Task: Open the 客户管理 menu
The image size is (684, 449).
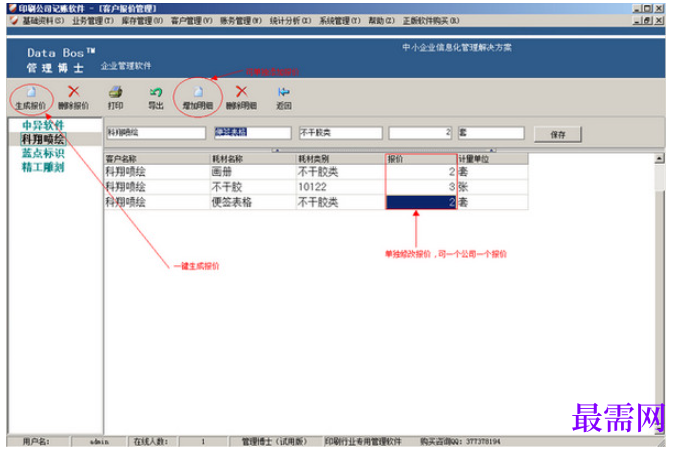Action: [192, 21]
